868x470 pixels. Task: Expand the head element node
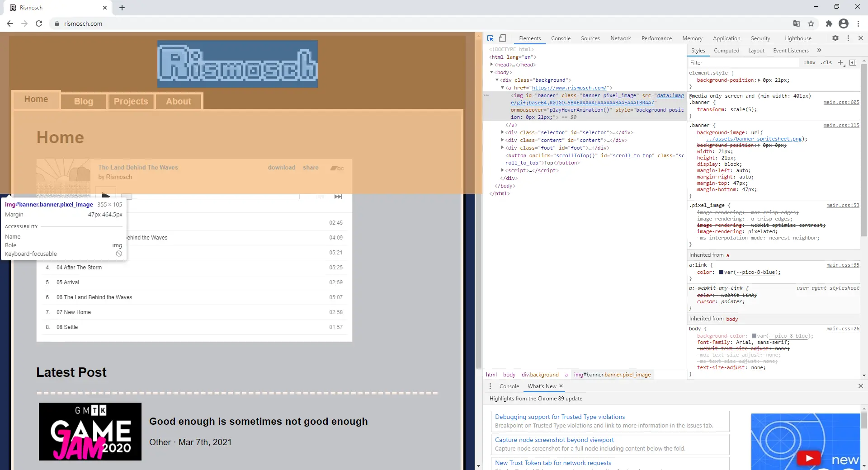pos(492,65)
